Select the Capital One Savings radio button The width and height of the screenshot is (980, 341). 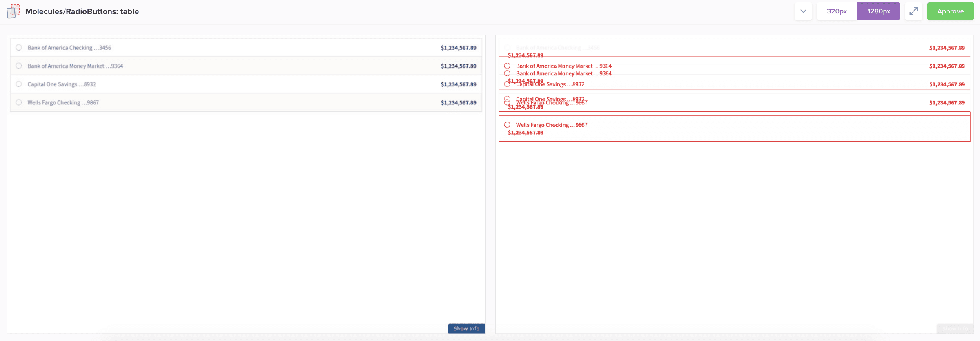pyautogui.click(x=19, y=84)
